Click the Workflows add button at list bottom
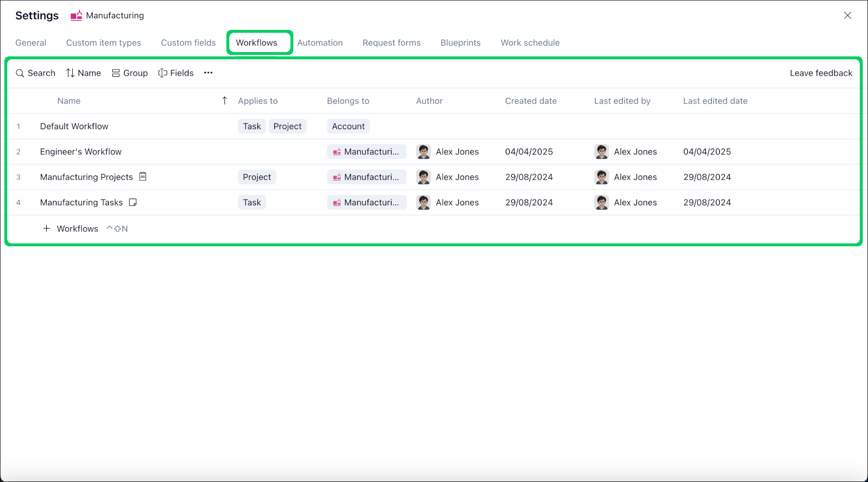Screen dimensions: 868x482 click(77, 228)
